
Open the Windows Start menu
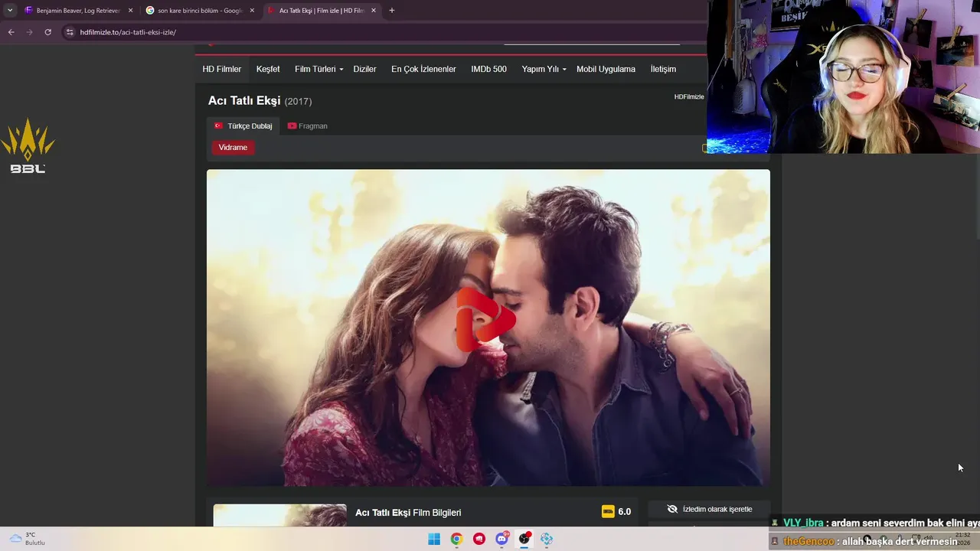(434, 539)
